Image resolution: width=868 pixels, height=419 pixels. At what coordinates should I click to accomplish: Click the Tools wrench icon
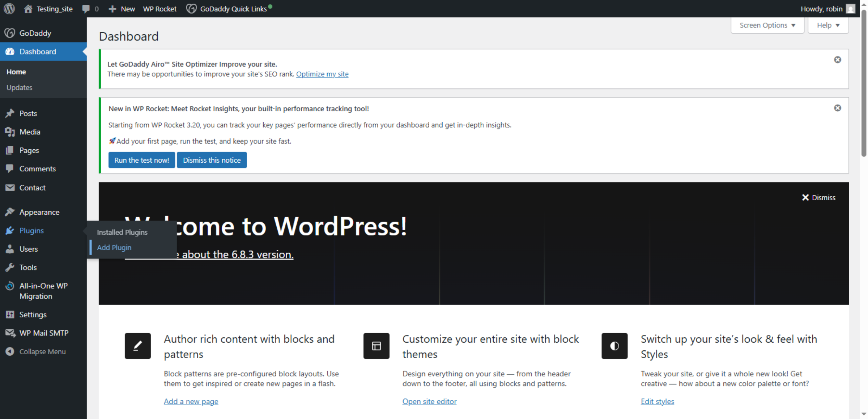point(10,267)
